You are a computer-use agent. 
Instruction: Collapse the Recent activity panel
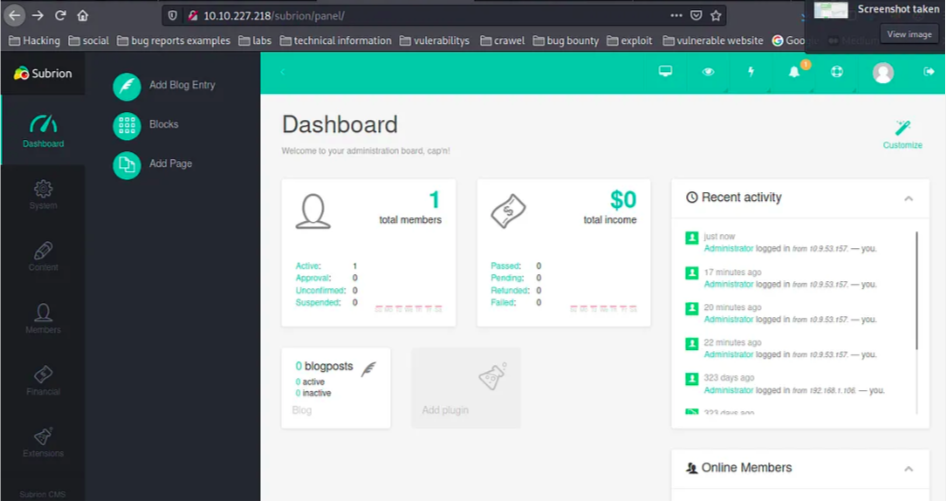pos(908,198)
